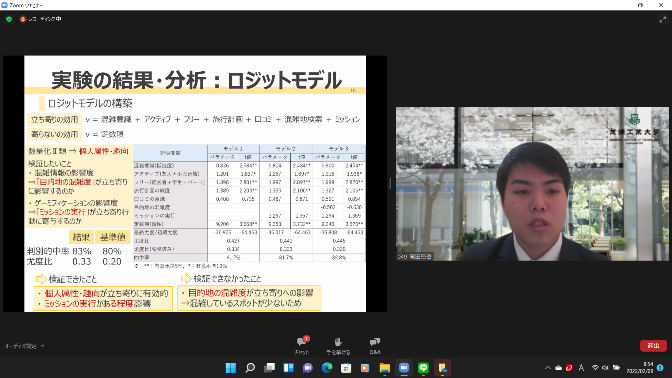Open the Zoom chat panel
The image size is (672, 378).
[302, 345]
